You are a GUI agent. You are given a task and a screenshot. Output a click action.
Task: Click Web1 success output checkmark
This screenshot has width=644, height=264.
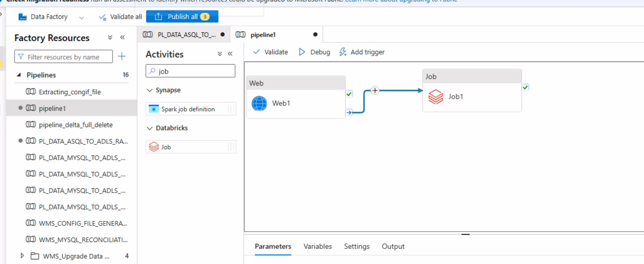point(349,94)
